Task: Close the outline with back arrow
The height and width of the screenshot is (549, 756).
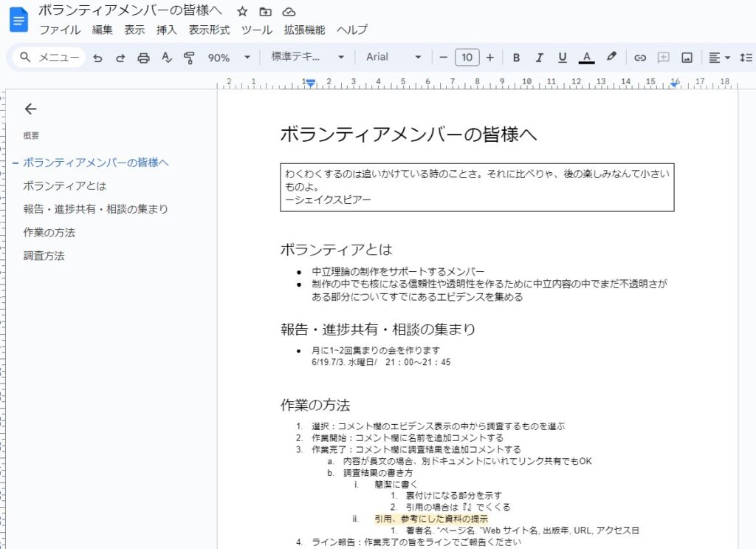Action: 30,109
